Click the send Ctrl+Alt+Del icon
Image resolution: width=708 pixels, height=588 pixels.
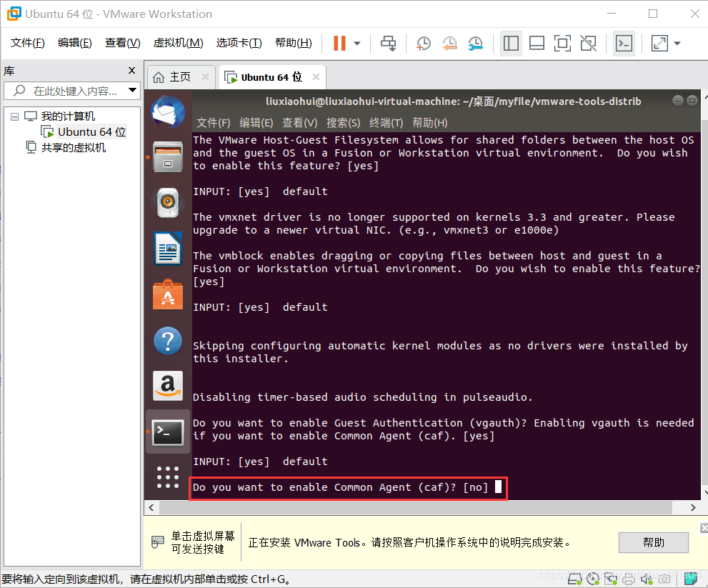(x=389, y=44)
